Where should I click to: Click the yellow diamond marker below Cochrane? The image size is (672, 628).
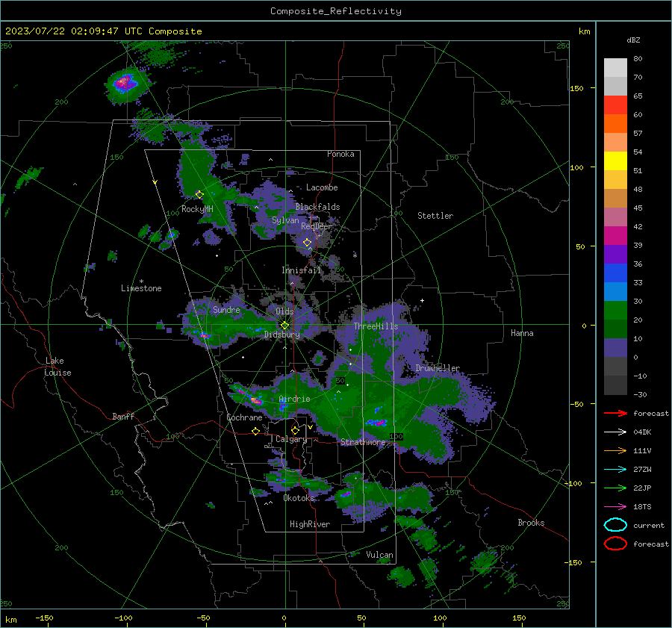point(255,432)
